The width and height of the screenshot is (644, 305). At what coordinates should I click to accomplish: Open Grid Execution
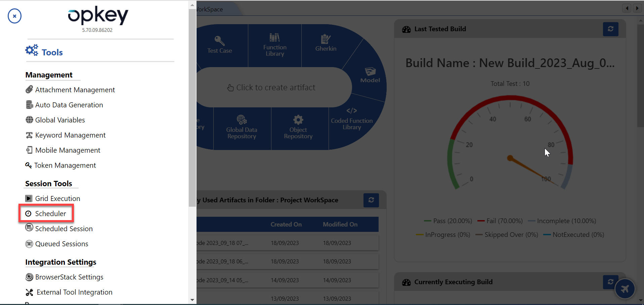click(x=53, y=198)
